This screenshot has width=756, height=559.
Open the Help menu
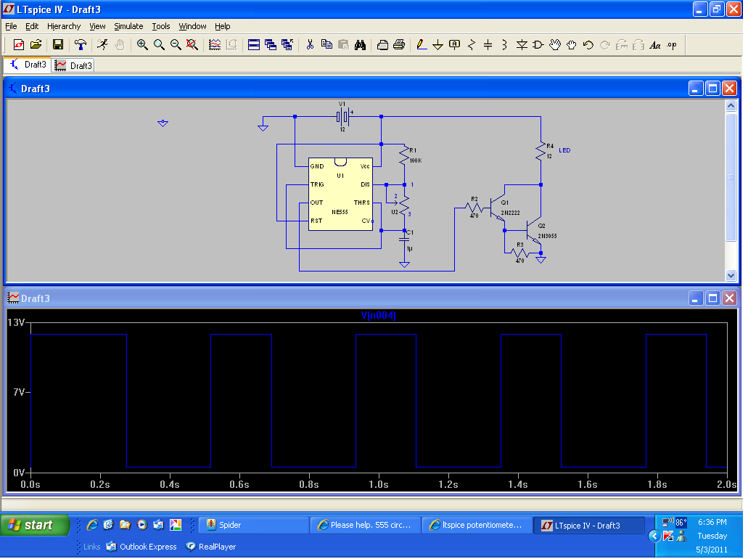pyautogui.click(x=222, y=26)
